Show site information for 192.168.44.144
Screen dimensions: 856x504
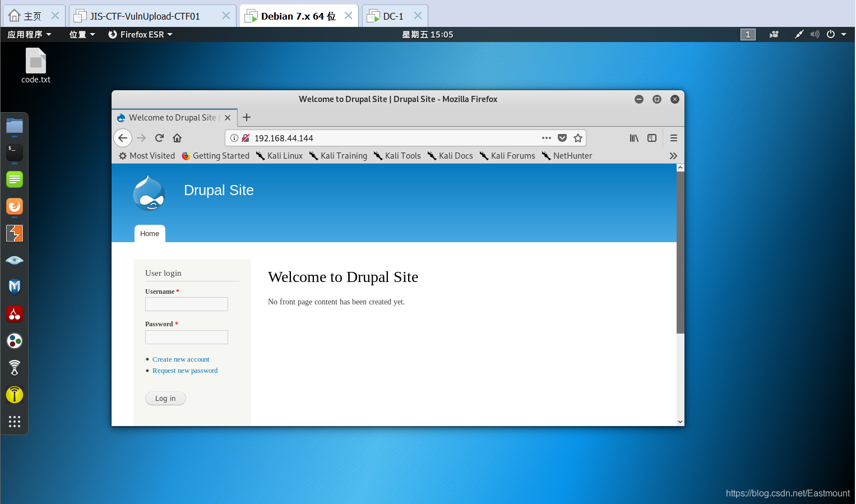[234, 138]
